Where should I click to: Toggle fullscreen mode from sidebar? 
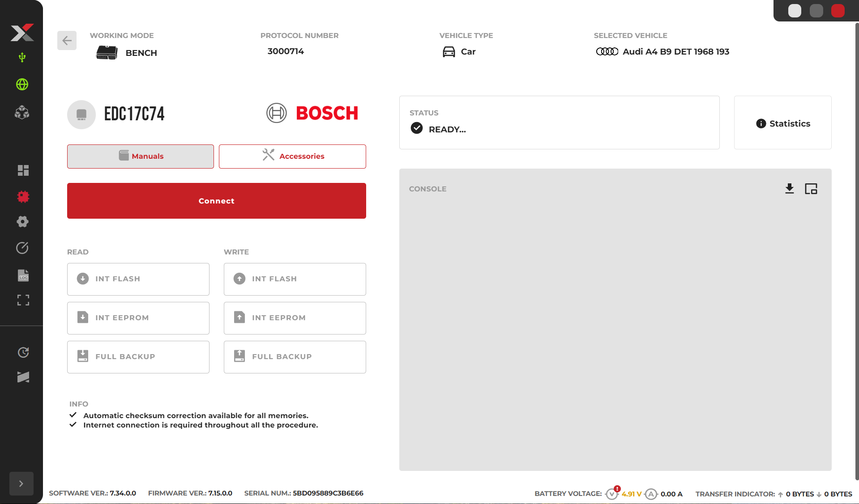23,300
